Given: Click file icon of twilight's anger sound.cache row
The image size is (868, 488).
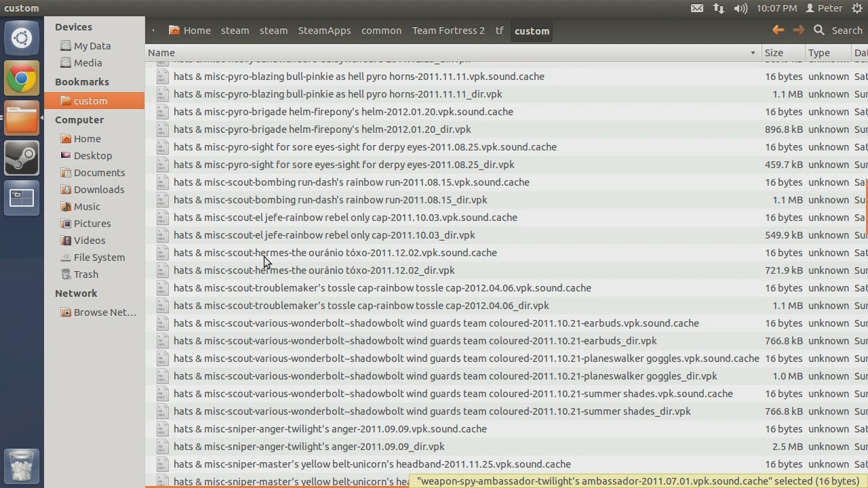Looking at the screenshot, I should coord(162,429).
